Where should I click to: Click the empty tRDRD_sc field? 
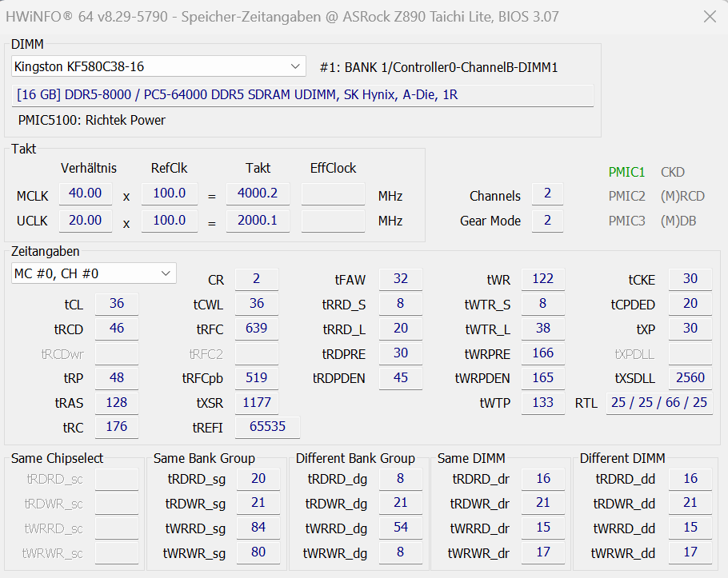click(117, 479)
